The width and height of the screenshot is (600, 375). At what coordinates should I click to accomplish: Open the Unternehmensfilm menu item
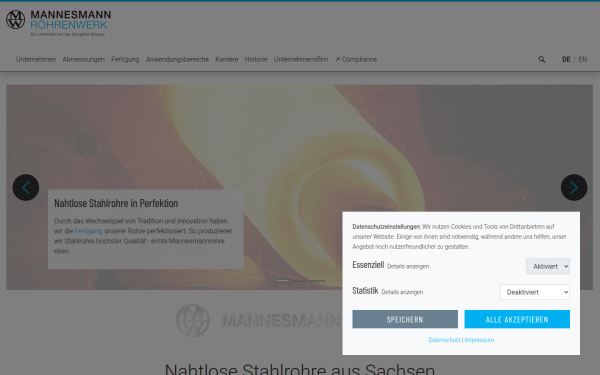point(301,59)
